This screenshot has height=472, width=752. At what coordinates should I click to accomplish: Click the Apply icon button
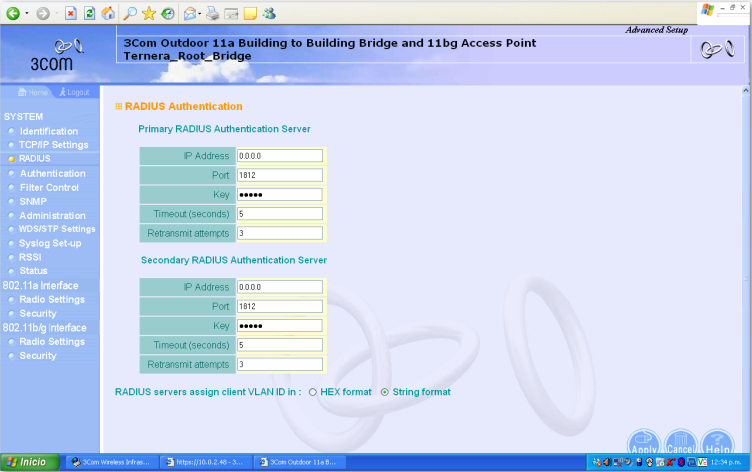click(644, 443)
